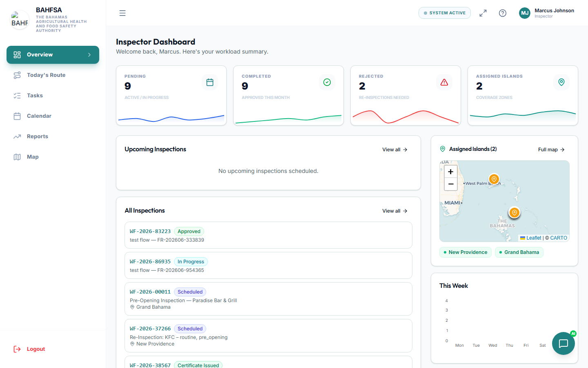Screen dimensions: 588x368
Task: Click the BAHFSA logo image
Action: (20, 19)
